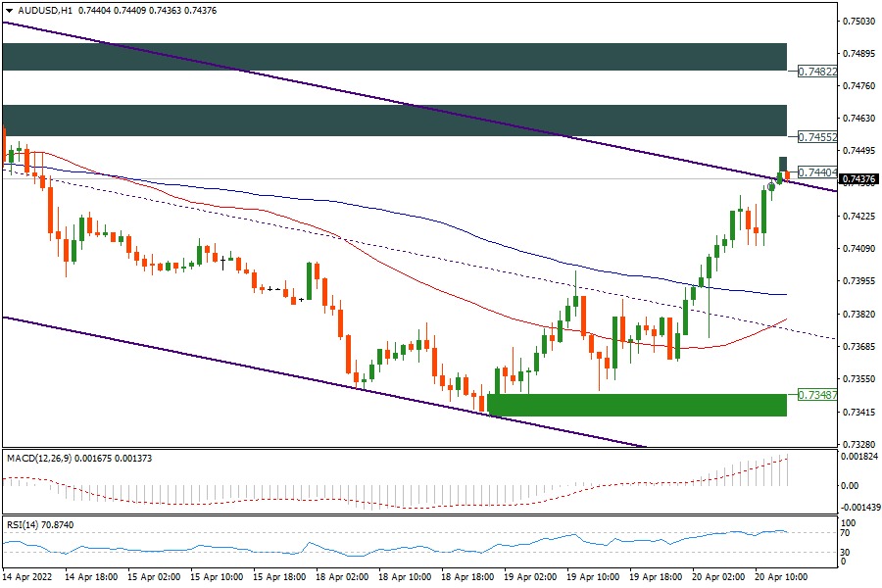The width and height of the screenshot is (882, 588).
Task: Select the topmost dark resistance zone
Action: coord(392,57)
